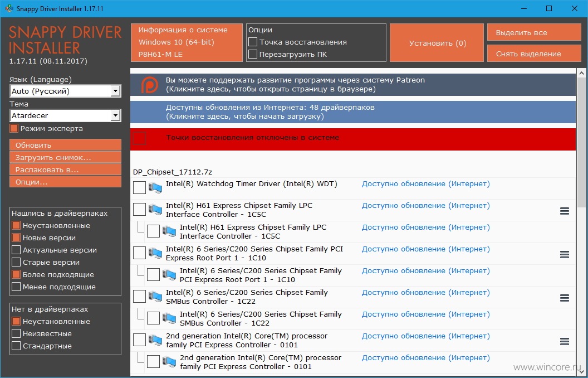Toggle Перезагрузить ПК checkbox

[253, 54]
